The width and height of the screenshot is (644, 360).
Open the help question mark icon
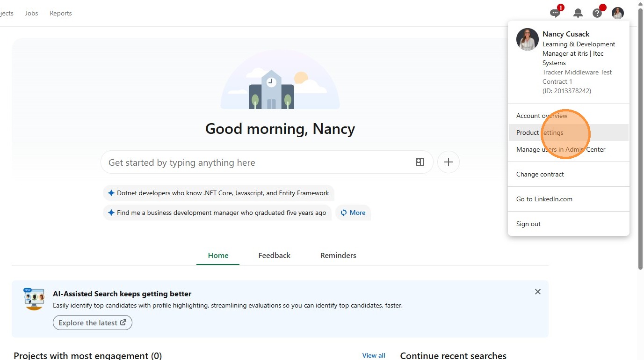click(x=597, y=13)
